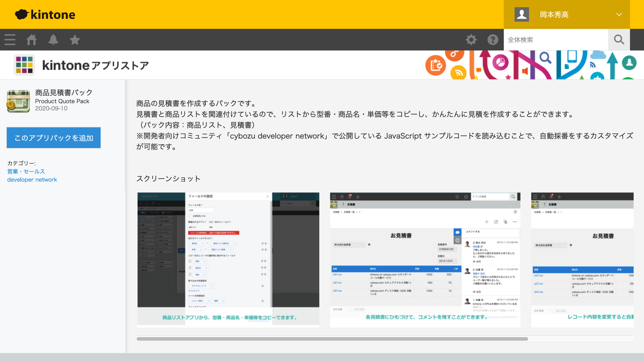
Task: Open the hamburger navigation menu
Action: [9, 39]
